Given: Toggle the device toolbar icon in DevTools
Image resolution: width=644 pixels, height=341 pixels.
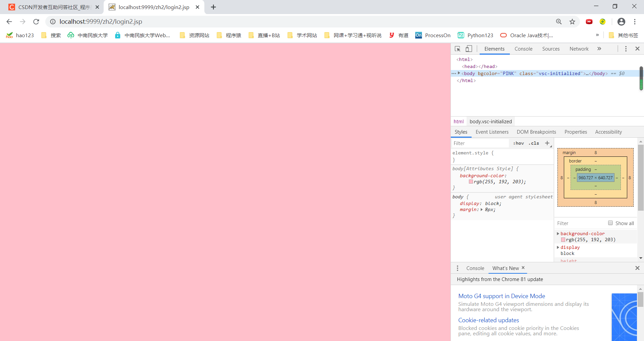Looking at the screenshot, I should coord(469,49).
